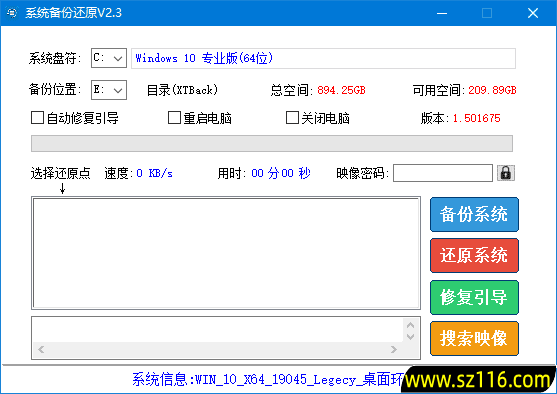Screen dimensions: 557x394
Task: Click the speed value 0 KB/s
Action: coord(155,173)
